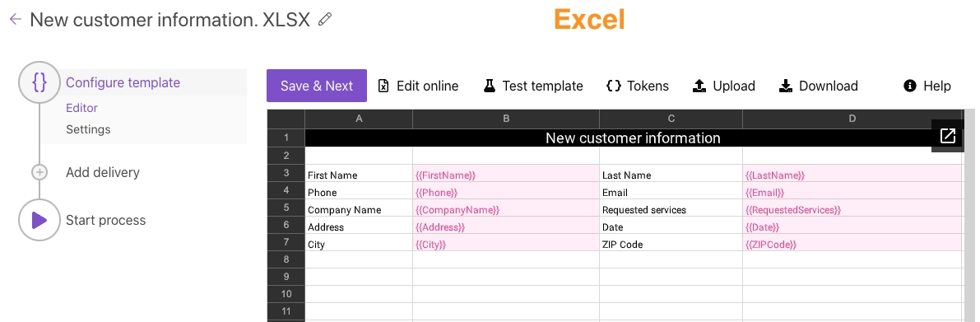The image size is (980, 322).
Task: Click the pencil icon to rename the template
Action: pyautogui.click(x=325, y=20)
